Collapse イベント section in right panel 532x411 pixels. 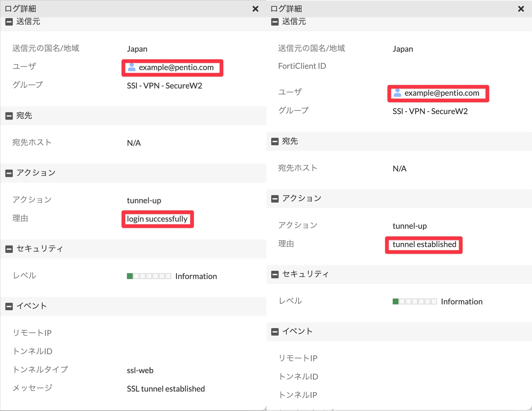point(275,332)
